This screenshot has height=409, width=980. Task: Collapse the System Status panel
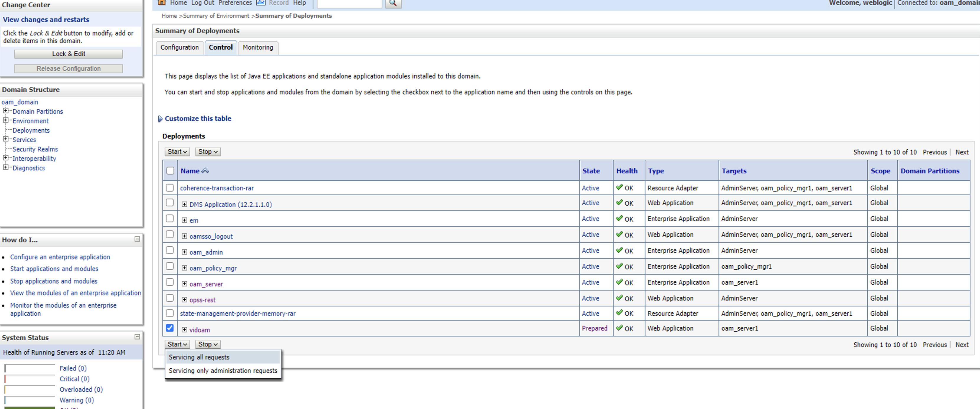[x=137, y=337]
